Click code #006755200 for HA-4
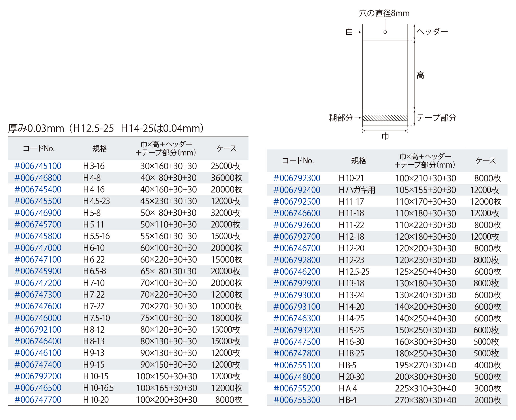The width and height of the screenshot is (516, 420). coord(297,388)
